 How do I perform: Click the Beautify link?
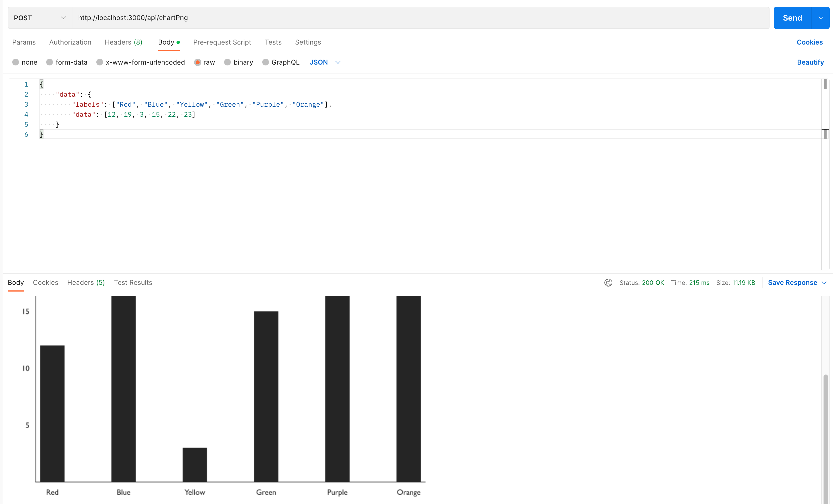coord(810,62)
